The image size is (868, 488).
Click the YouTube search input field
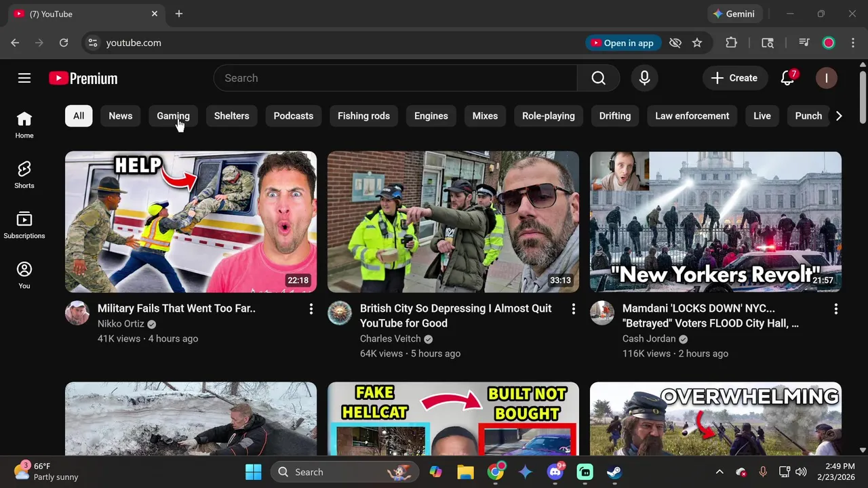pyautogui.click(x=395, y=78)
